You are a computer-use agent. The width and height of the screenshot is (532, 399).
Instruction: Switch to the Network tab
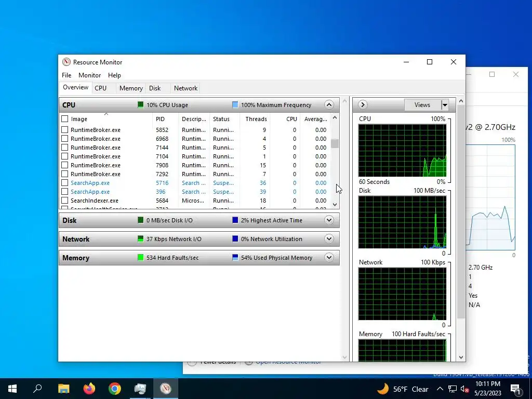click(185, 88)
